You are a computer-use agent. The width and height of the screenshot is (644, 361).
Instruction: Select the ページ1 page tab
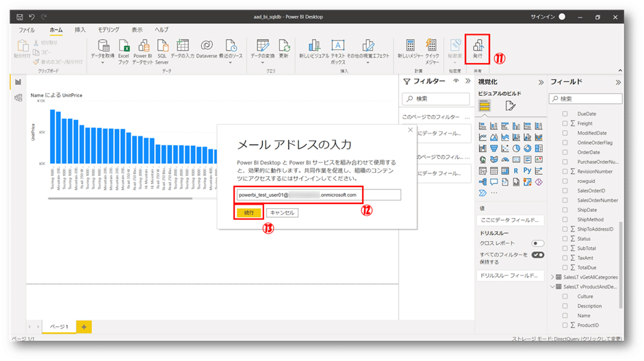(x=59, y=327)
